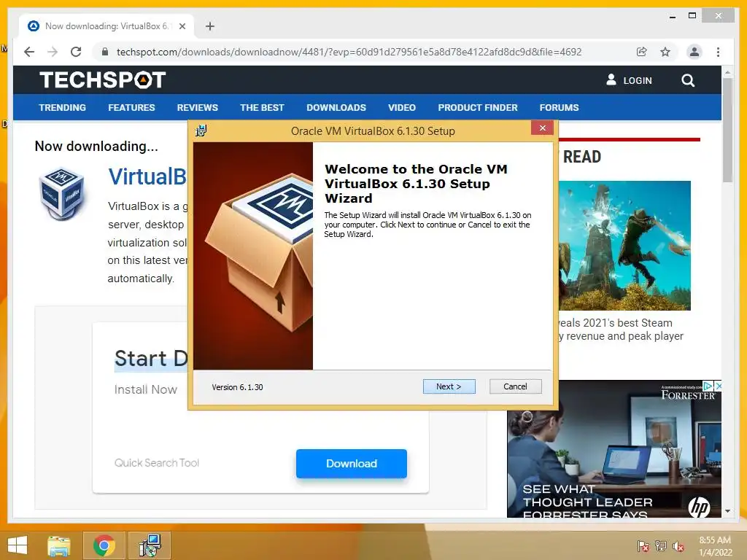
Task: Open the VIDEO menu item
Action: click(x=402, y=108)
